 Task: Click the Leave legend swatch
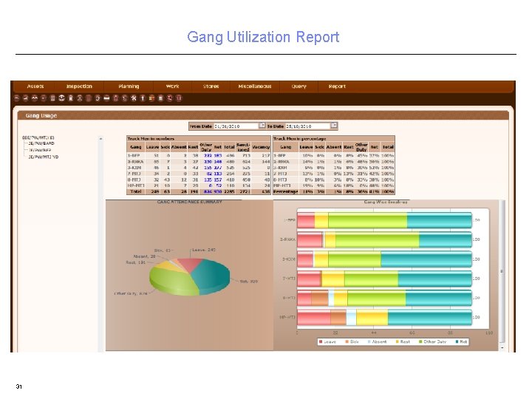click(x=321, y=341)
